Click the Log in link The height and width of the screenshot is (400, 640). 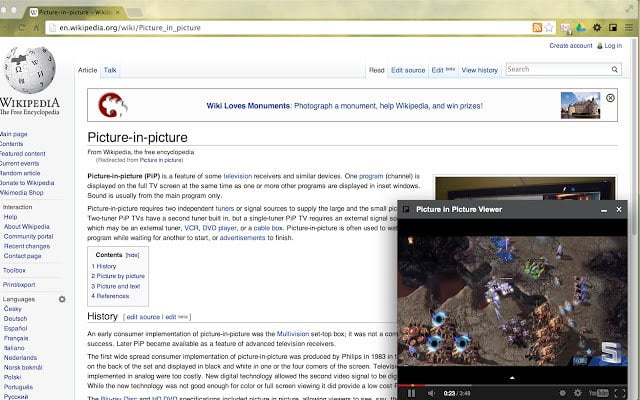611,45
